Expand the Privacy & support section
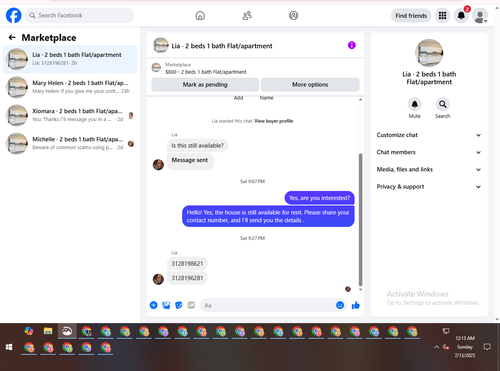Image resolution: width=500 pixels, height=371 pixels. click(429, 187)
